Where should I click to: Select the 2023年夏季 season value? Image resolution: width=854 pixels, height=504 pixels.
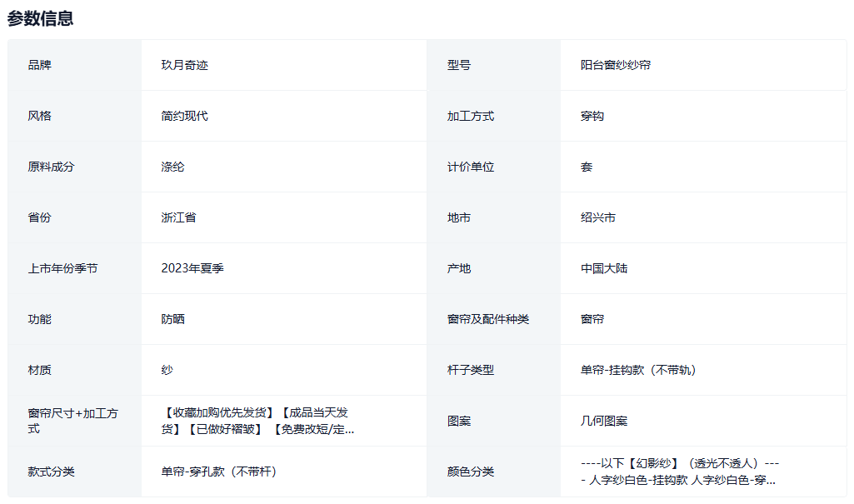point(192,268)
